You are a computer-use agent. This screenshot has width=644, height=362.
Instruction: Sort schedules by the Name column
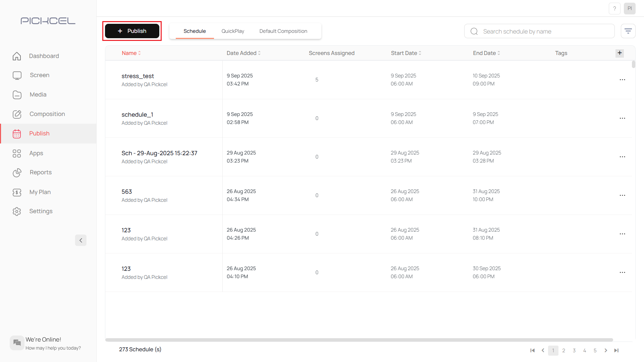point(131,53)
